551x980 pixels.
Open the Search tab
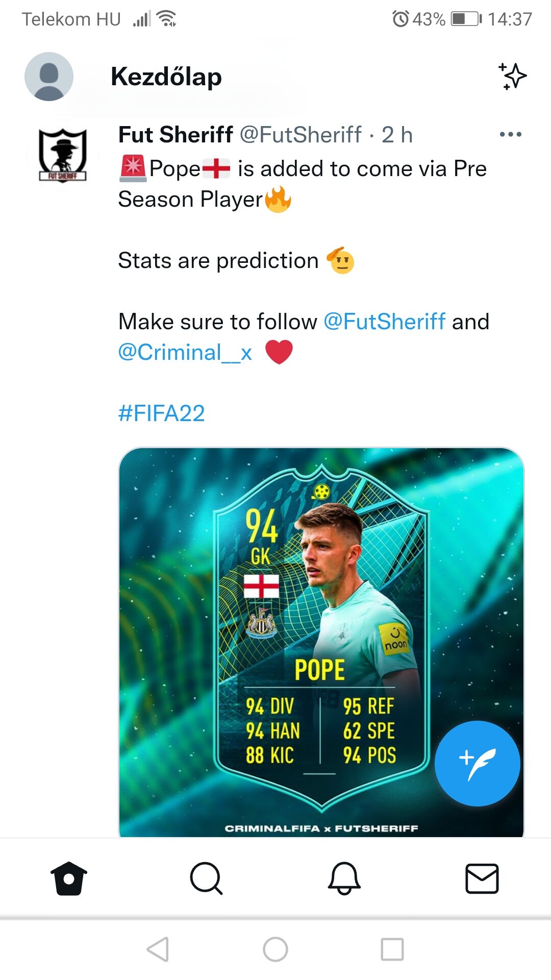pos(206,878)
